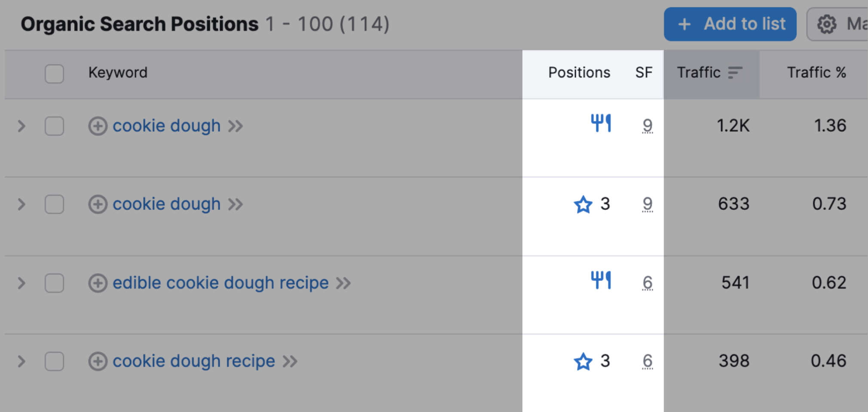Click star reviews icon in second cookie dough row

coord(583,204)
